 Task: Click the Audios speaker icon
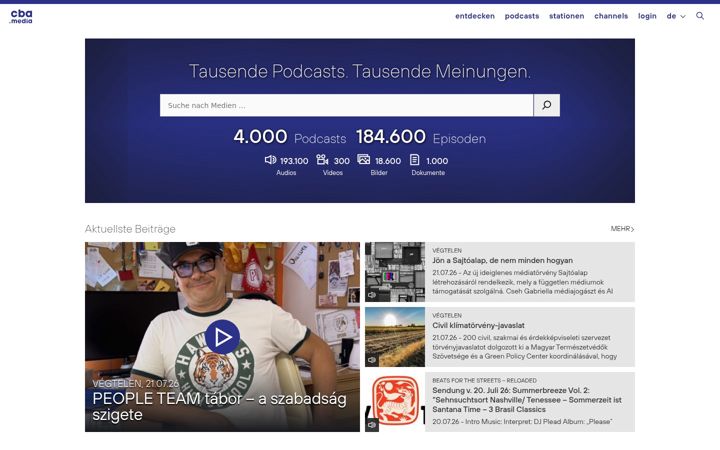pyautogui.click(x=270, y=160)
